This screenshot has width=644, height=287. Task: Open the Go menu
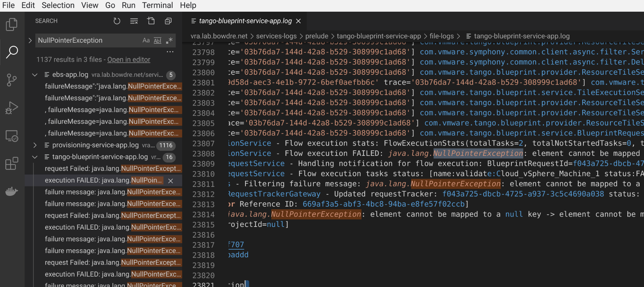[110, 5]
